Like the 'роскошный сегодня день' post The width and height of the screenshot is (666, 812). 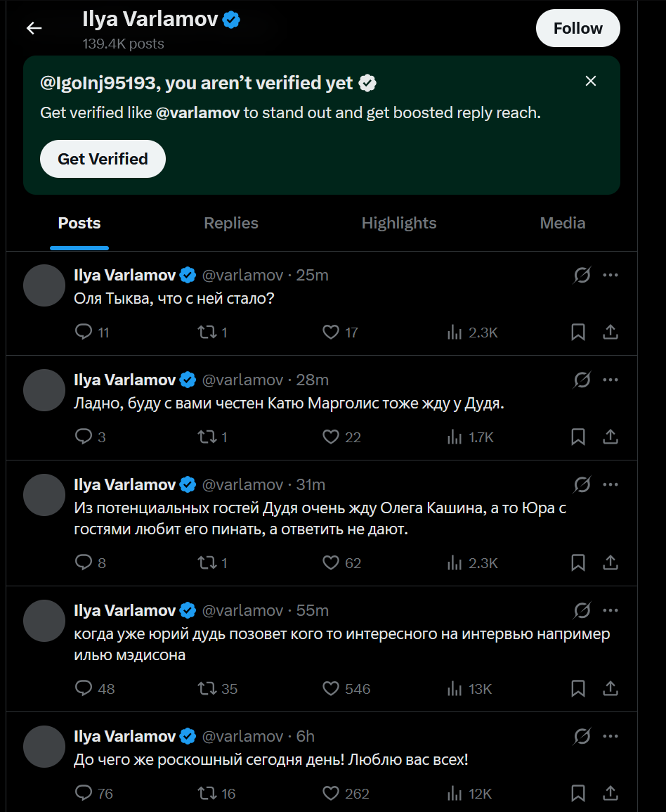pyautogui.click(x=331, y=794)
